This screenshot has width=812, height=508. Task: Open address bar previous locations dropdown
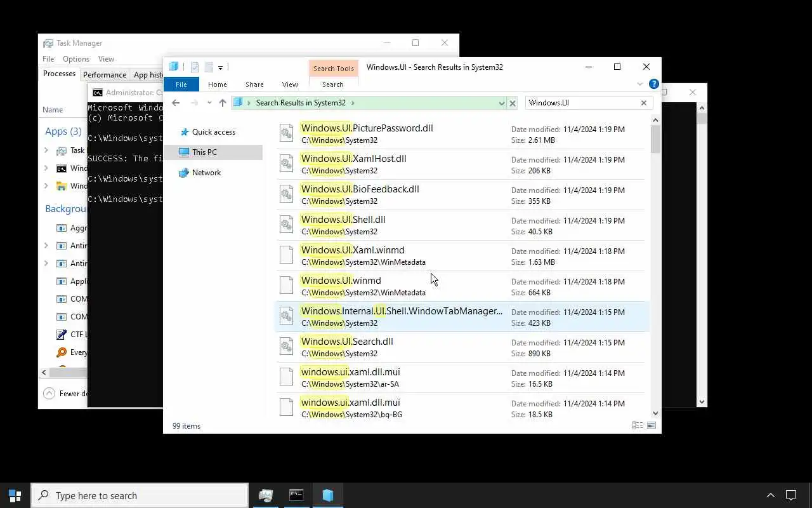point(502,103)
